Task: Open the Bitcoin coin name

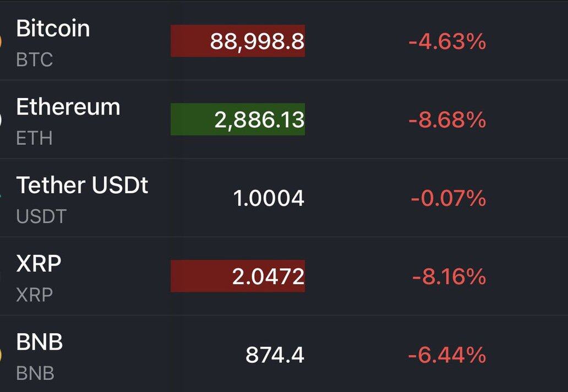Action: (53, 28)
